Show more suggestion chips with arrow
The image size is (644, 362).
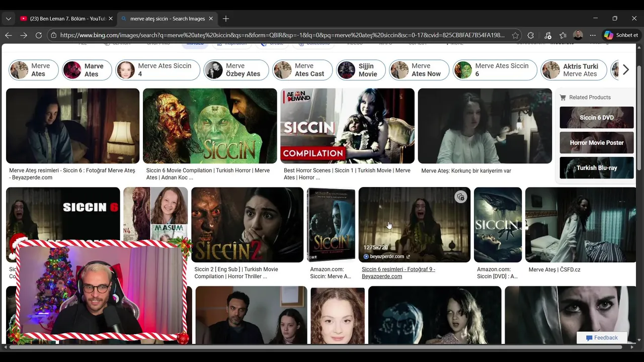pyautogui.click(x=625, y=70)
